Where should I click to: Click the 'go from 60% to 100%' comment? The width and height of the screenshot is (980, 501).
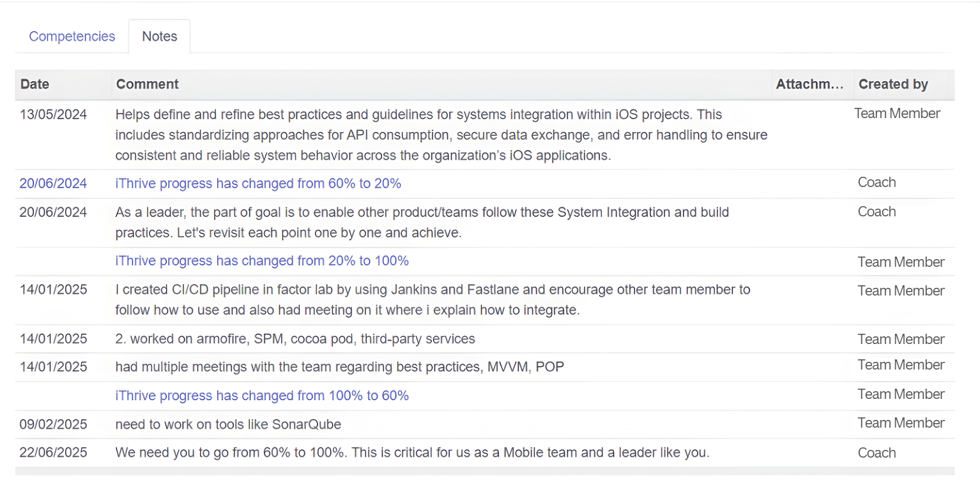pos(412,452)
